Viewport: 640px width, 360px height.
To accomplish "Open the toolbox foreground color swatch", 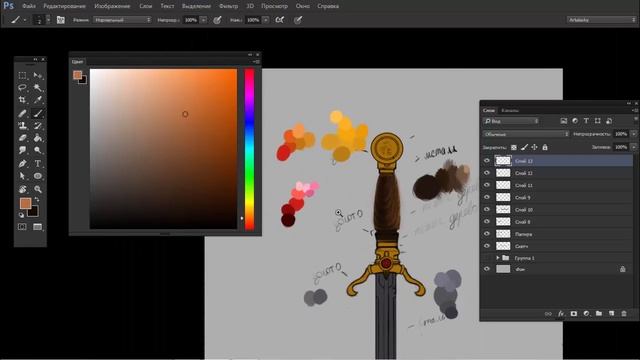I will point(25,203).
